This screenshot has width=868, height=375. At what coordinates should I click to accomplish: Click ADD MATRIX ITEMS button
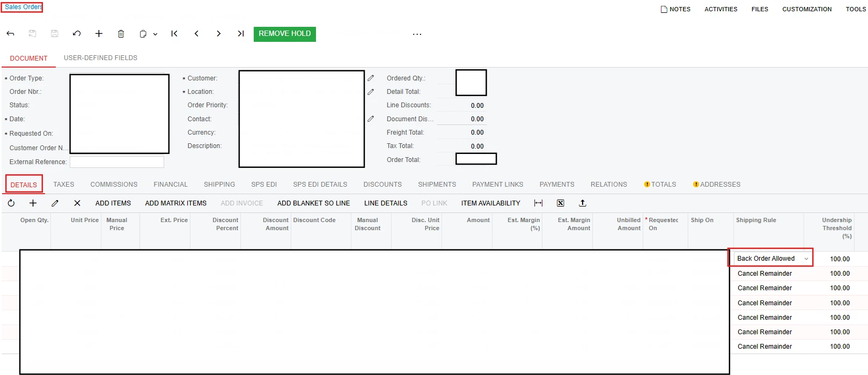tap(176, 203)
